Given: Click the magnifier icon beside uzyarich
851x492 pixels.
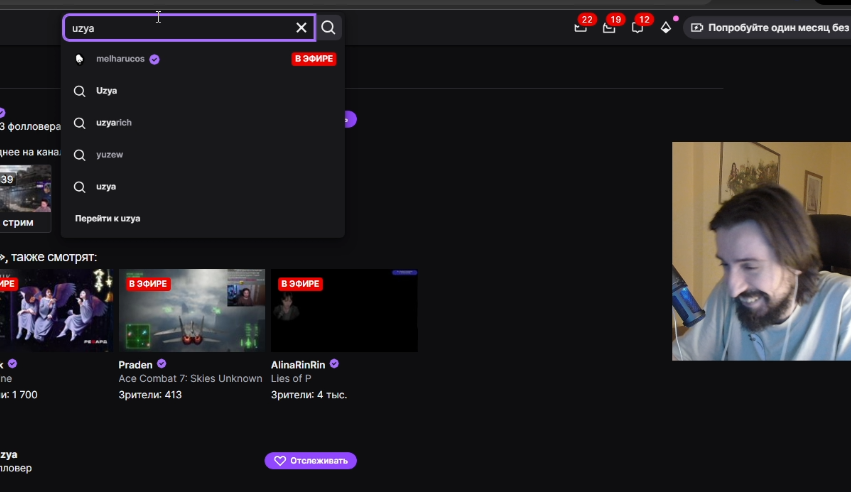Looking at the screenshot, I should coord(79,123).
